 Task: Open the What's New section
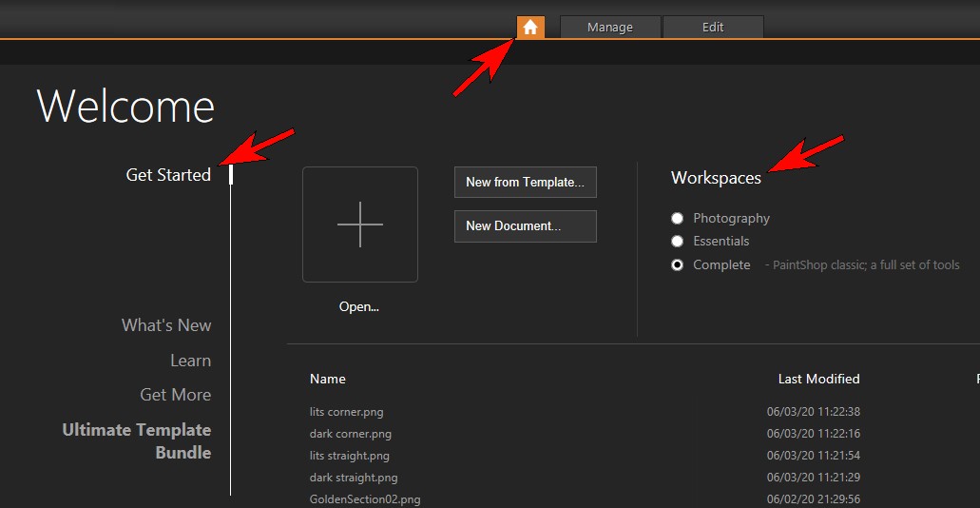(x=166, y=325)
